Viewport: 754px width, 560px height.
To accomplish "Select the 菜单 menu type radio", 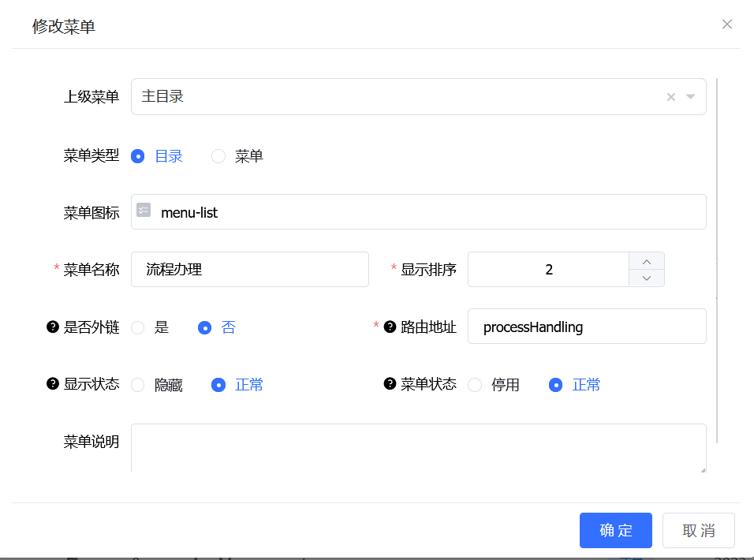I will [x=218, y=156].
